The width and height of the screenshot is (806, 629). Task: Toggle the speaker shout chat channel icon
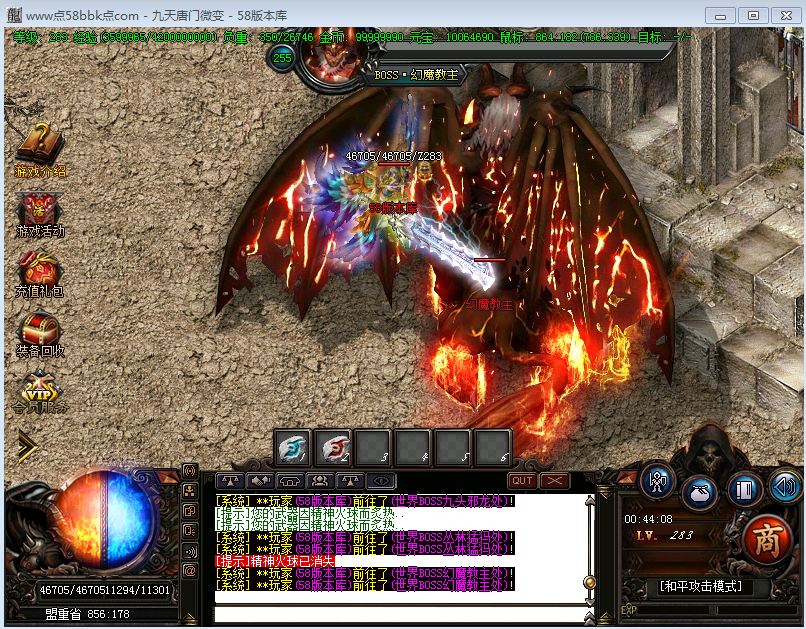coord(190,551)
